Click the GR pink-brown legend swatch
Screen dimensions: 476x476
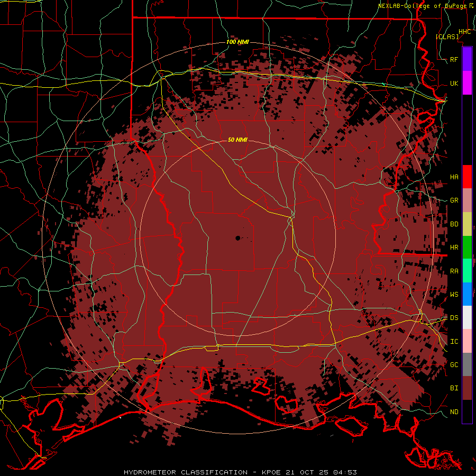coord(467,200)
